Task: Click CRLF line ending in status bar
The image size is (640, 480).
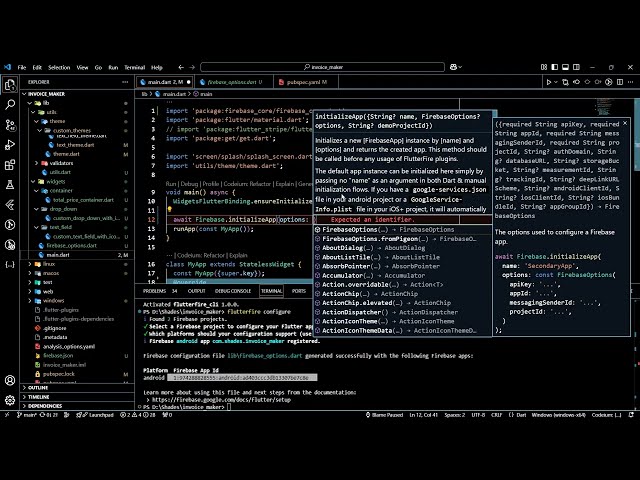Action: coord(496,415)
